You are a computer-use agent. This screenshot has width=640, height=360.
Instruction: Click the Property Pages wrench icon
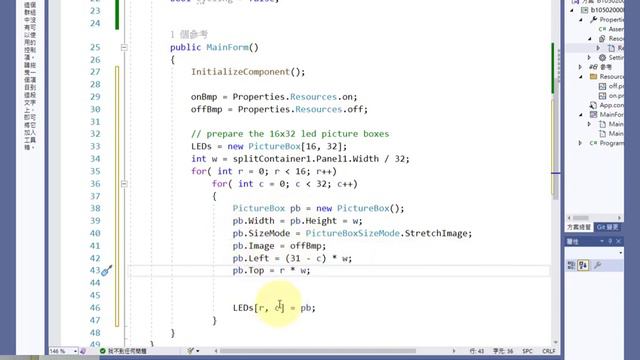[x=597, y=266]
